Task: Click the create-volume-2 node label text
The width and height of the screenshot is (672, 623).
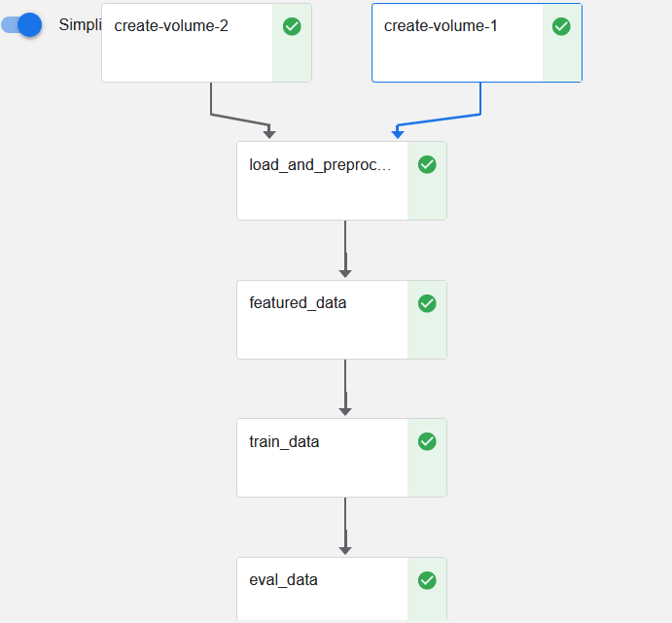Action: tap(171, 26)
